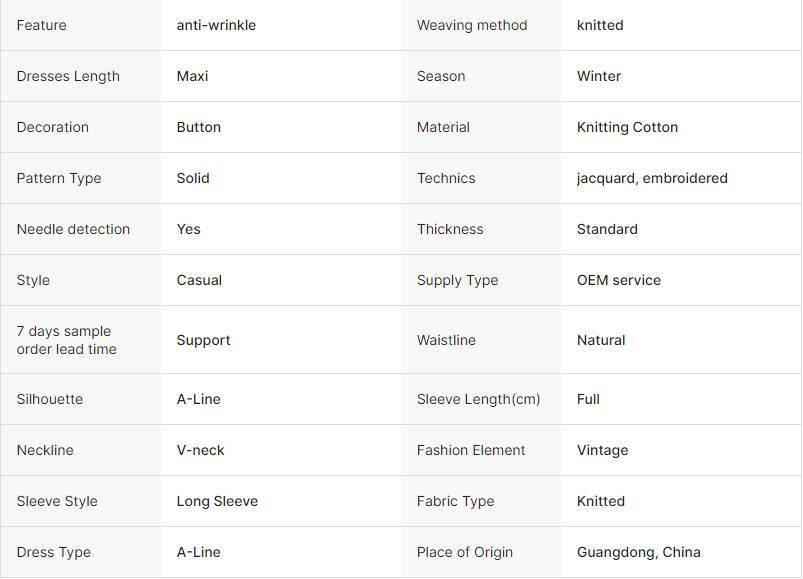Select the 'V-neck' neckline value
803x579 pixels.
click(200, 450)
